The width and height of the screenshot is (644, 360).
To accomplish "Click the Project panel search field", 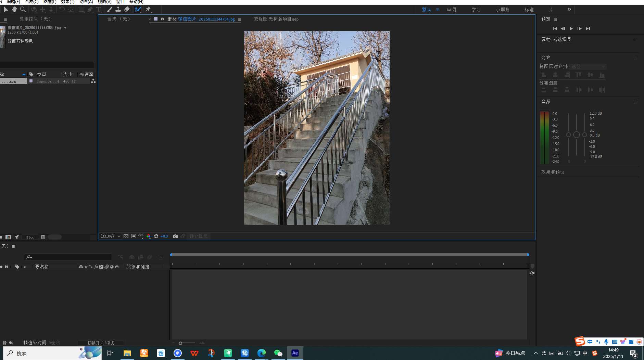I will (47, 65).
